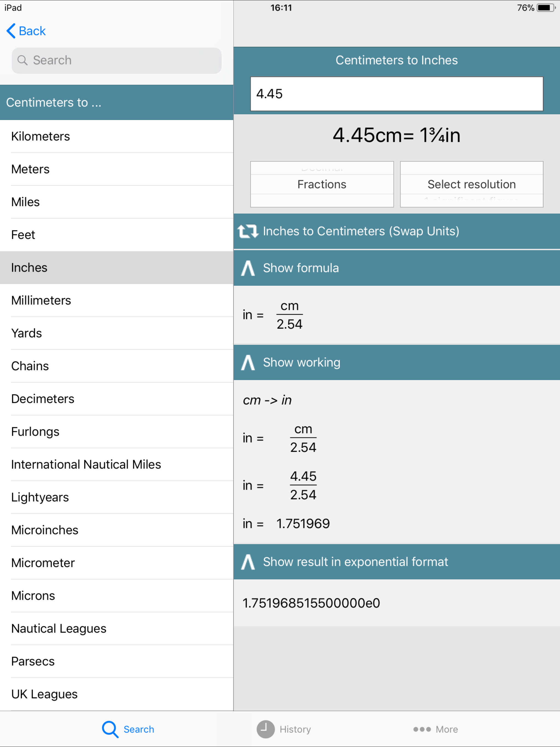Tap the swap units arrows icon
Image resolution: width=560 pixels, height=747 pixels.
(x=247, y=231)
